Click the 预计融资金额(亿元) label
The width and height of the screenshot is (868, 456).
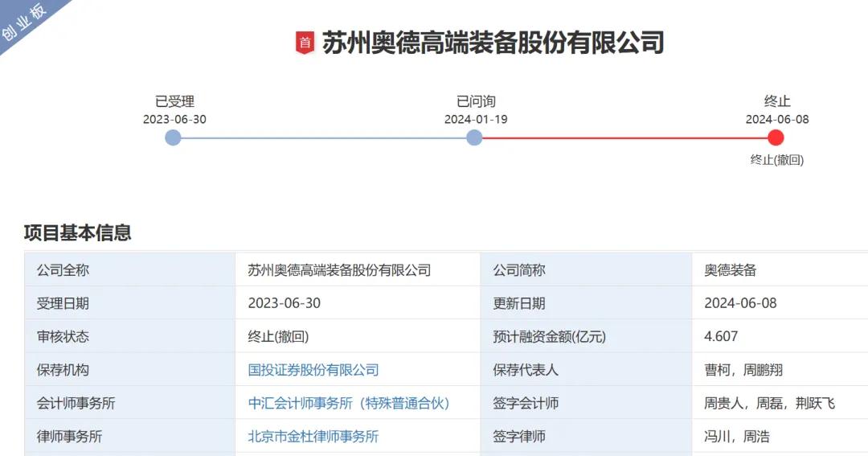coord(549,336)
